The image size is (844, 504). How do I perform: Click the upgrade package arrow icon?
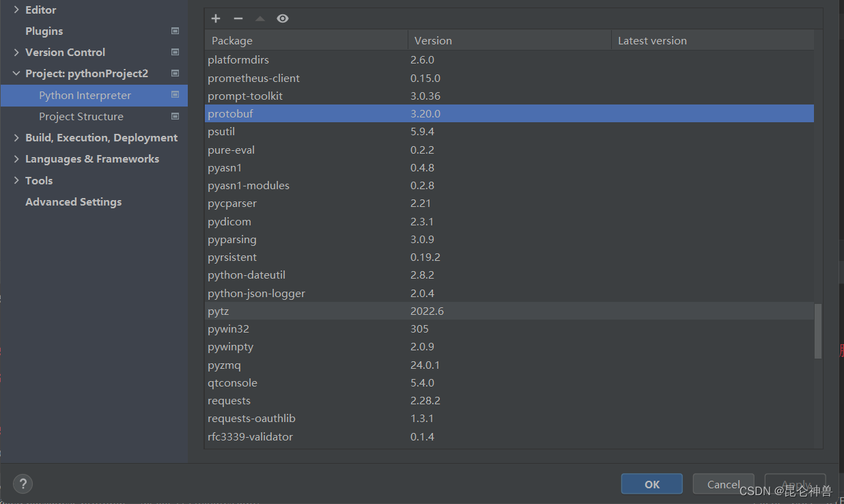click(259, 18)
